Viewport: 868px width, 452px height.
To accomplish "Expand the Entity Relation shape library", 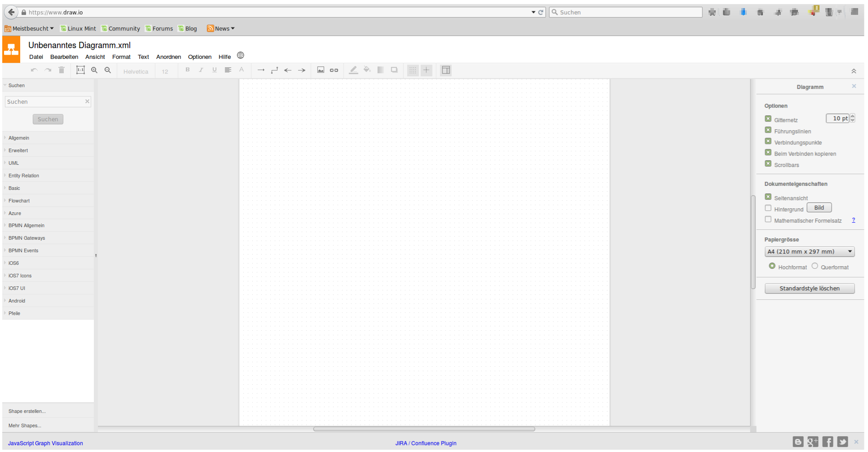I will point(48,176).
